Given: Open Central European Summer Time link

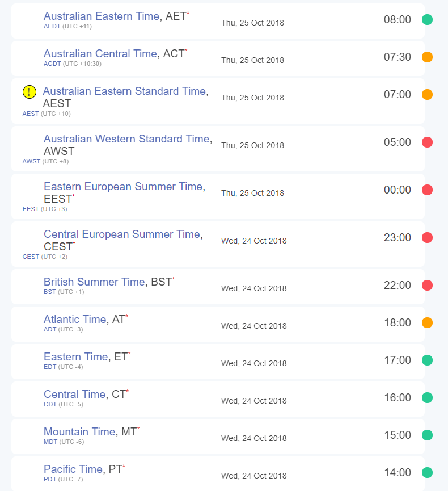Looking at the screenshot, I should 122,234.
